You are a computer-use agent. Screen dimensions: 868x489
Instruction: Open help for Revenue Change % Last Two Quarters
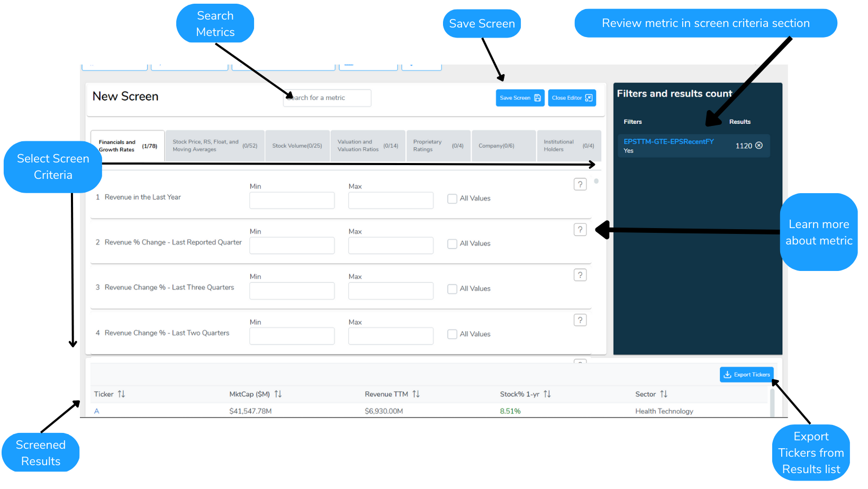[580, 320]
